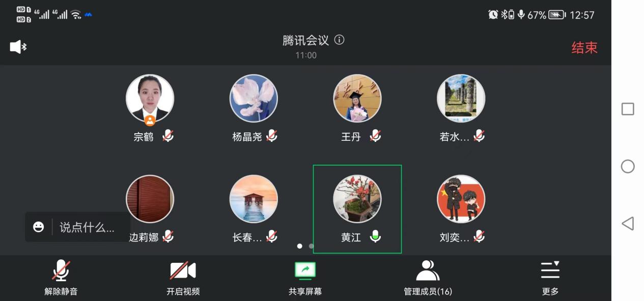Unmute yourself via 解除静音
This screenshot has height=301, width=644.
[x=61, y=278]
